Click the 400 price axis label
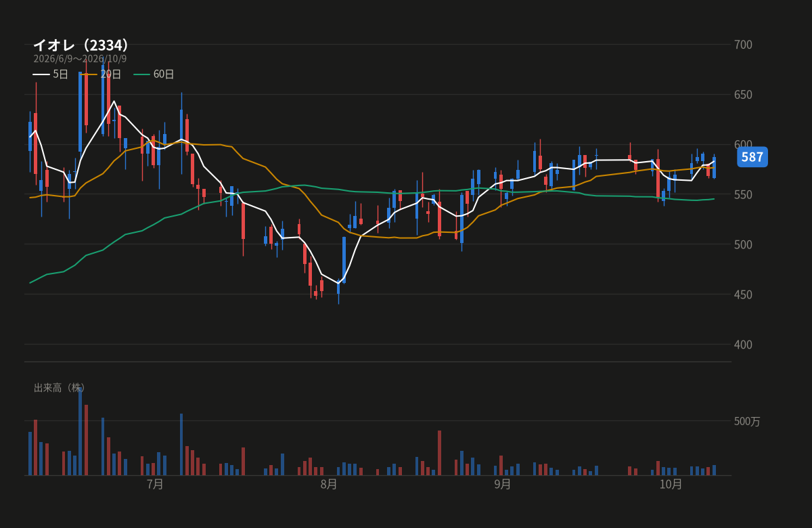Viewport: 812px width, 528px height. [x=743, y=345]
